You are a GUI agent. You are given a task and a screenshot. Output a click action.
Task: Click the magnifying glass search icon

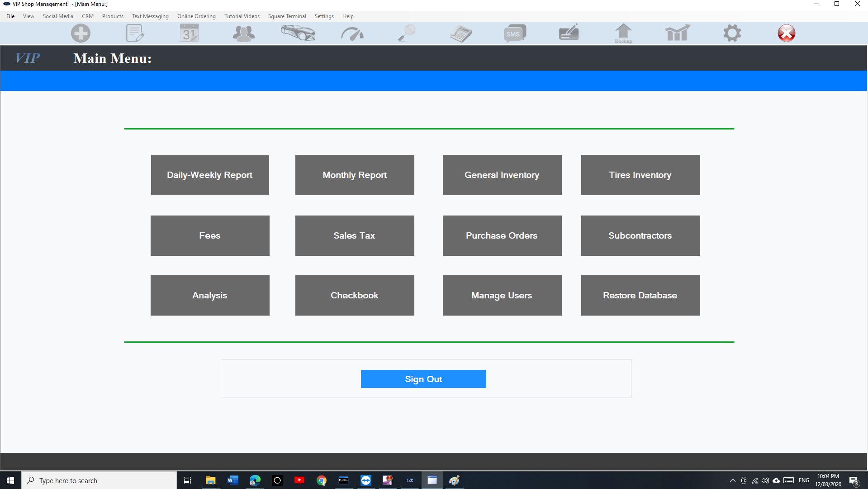[406, 34]
